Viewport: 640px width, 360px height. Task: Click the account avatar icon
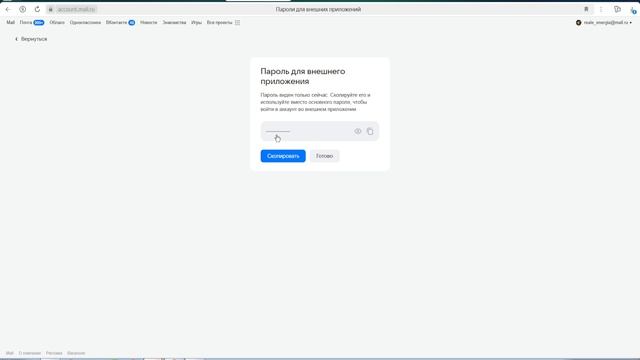(x=578, y=22)
